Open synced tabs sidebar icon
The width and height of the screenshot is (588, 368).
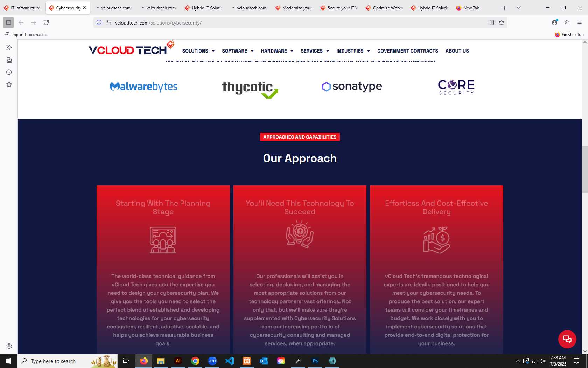click(9, 60)
